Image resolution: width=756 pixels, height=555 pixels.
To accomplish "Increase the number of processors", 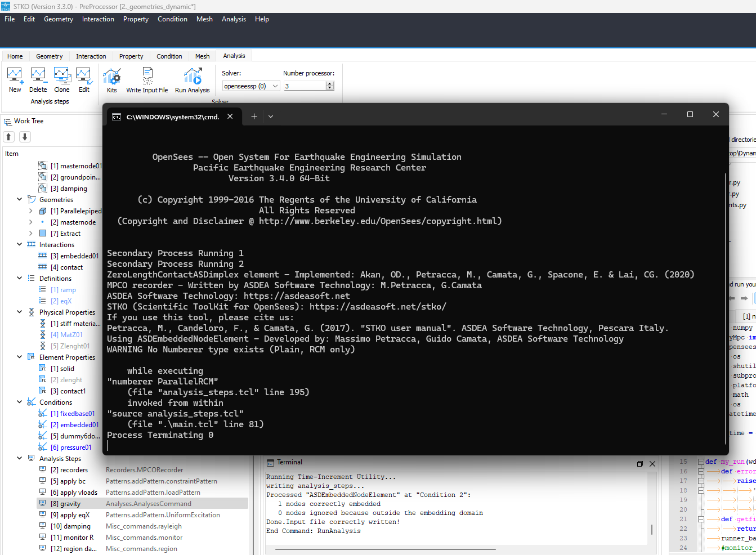I will pos(330,84).
